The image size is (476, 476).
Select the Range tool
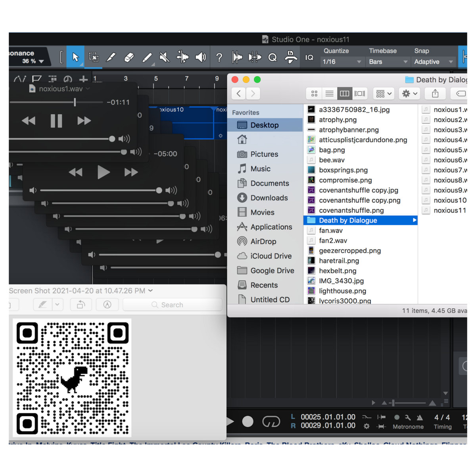pyautogui.click(x=94, y=58)
